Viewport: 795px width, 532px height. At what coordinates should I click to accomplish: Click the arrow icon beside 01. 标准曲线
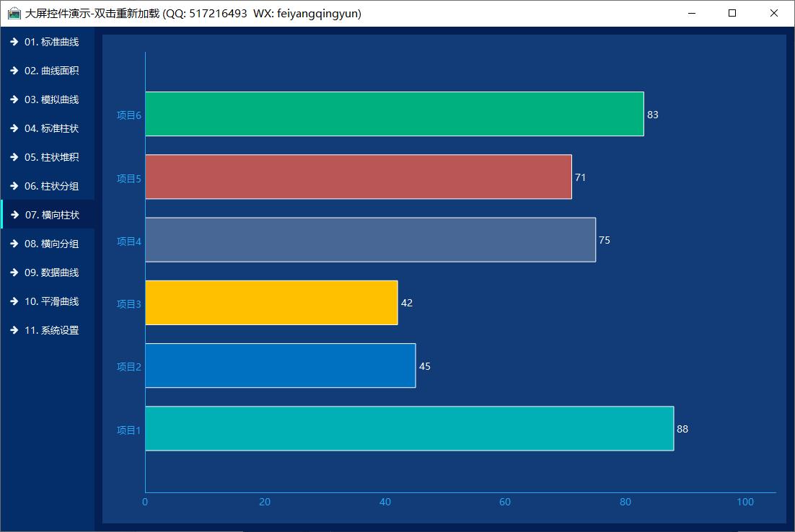pyautogui.click(x=14, y=42)
